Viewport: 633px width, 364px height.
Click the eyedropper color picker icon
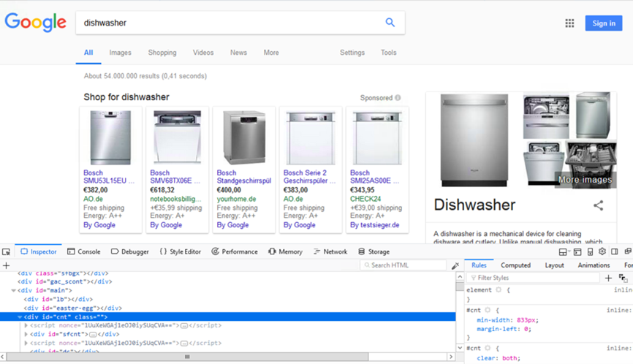455,265
